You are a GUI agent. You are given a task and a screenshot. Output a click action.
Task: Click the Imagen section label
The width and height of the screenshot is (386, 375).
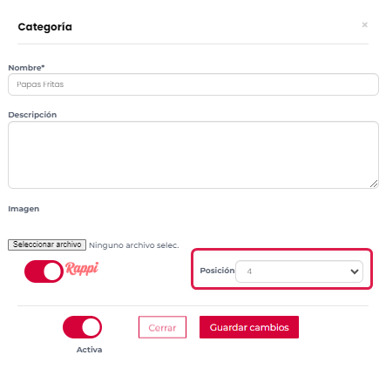coord(24,209)
